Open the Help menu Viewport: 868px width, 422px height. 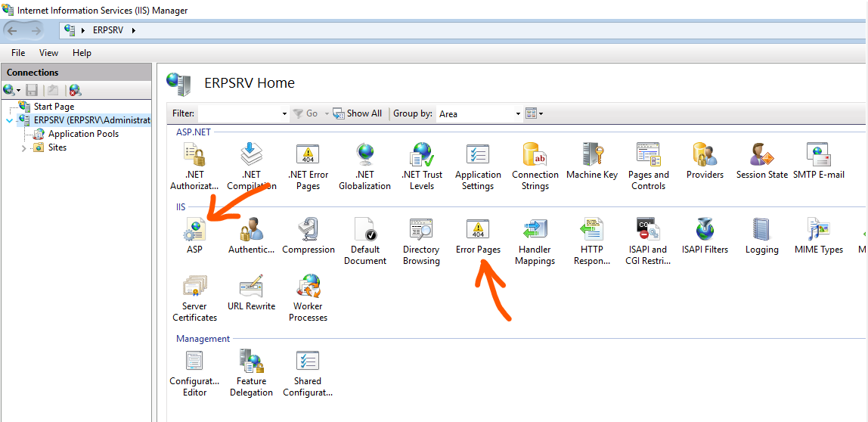tap(82, 53)
